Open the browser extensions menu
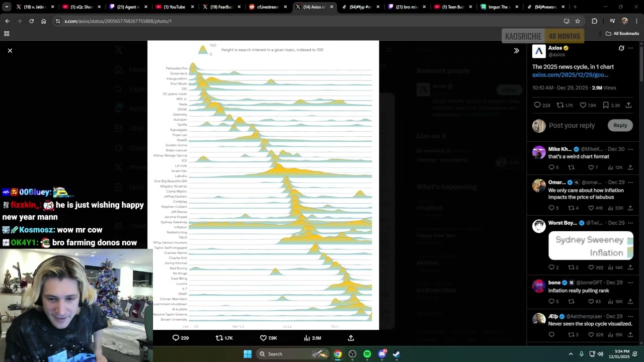Viewport: 644px width, 362px height. click(594, 21)
